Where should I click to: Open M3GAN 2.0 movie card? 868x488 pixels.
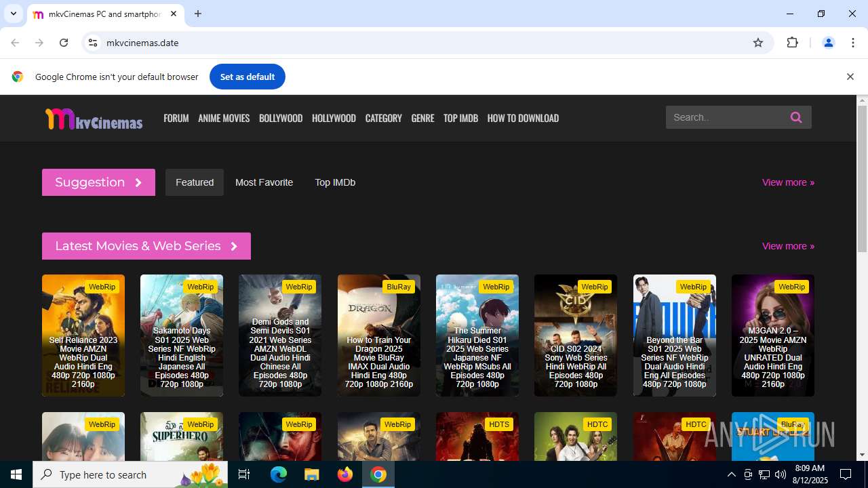(x=773, y=335)
